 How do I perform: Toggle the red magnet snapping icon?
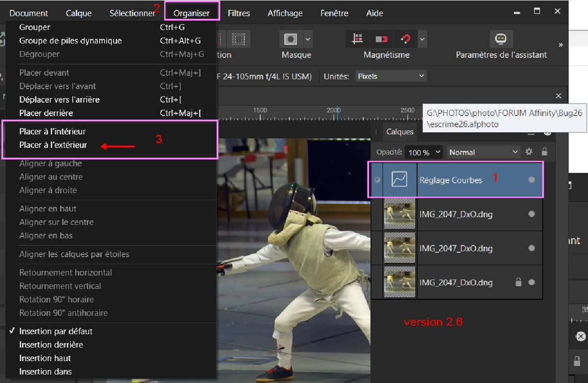point(405,39)
